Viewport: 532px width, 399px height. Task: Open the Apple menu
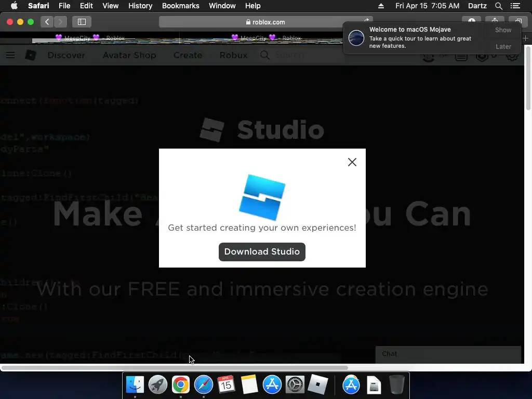coord(14,6)
